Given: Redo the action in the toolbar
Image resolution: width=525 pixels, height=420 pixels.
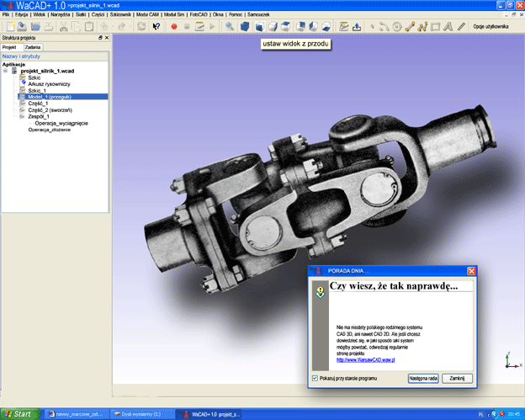Looking at the screenshot, I should (x=121, y=26).
